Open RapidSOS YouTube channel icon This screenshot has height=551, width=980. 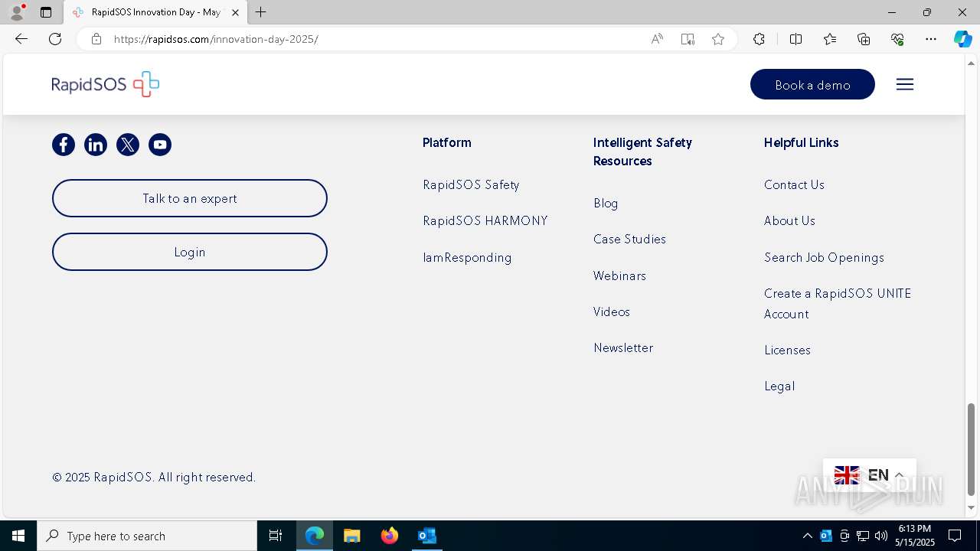pyautogui.click(x=160, y=145)
